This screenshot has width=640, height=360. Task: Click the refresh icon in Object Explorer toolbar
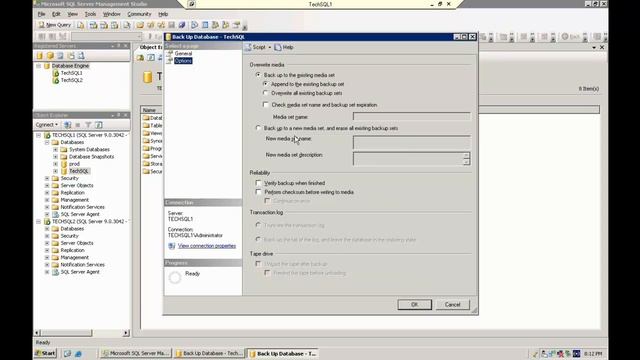(x=98, y=124)
